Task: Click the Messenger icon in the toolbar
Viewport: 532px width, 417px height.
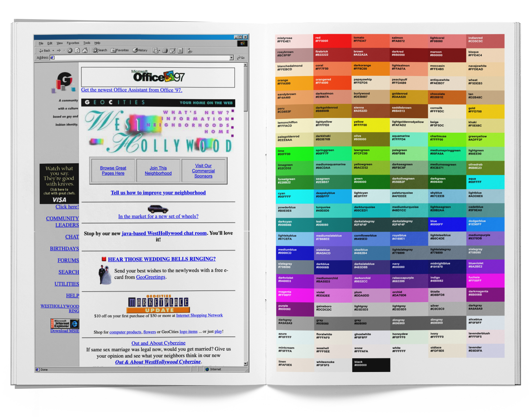Action: coord(190,51)
